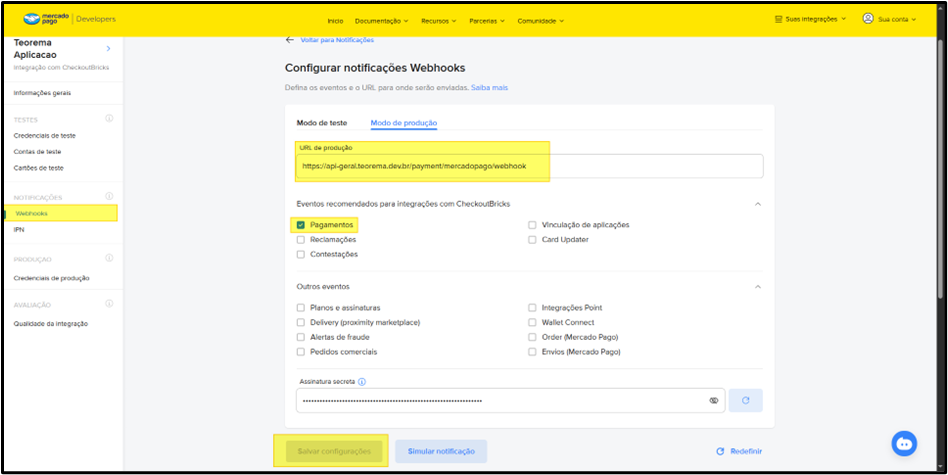Image resolution: width=948 pixels, height=475 pixels.
Task: Click the Redefinir link
Action: click(739, 451)
